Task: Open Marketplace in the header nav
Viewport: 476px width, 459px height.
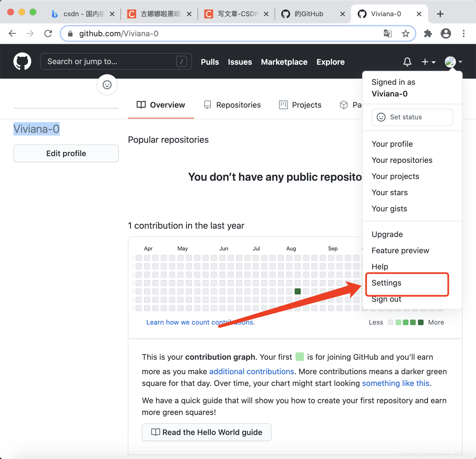Action: point(284,62)
